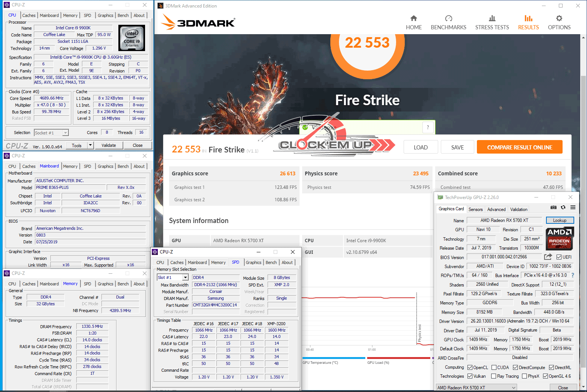Viewport: 587px width, 392px height.
Task: Click the GPU-Z refresh icon
Action: [563, 207]
